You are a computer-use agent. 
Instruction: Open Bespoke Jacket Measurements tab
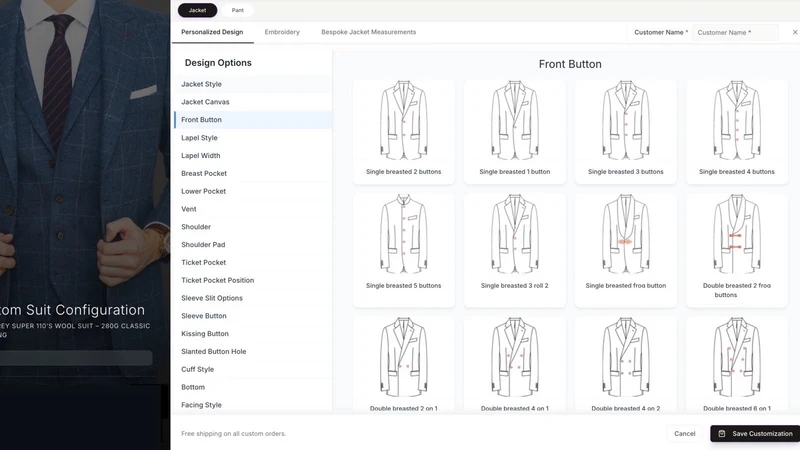point(368,32)
